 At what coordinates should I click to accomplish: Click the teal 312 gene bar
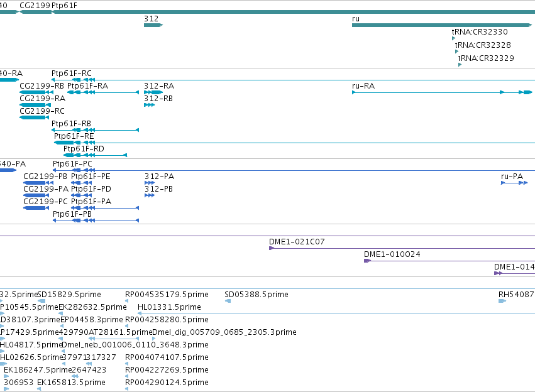(x=153, y=25)
